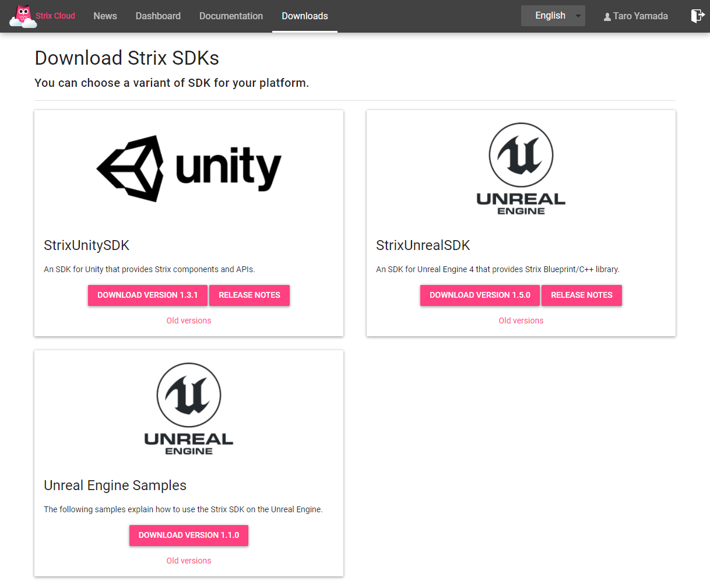710x588 pixels.
Task: Download Unreal Engine Samples version 1.1.0
Action: point(188,535)
